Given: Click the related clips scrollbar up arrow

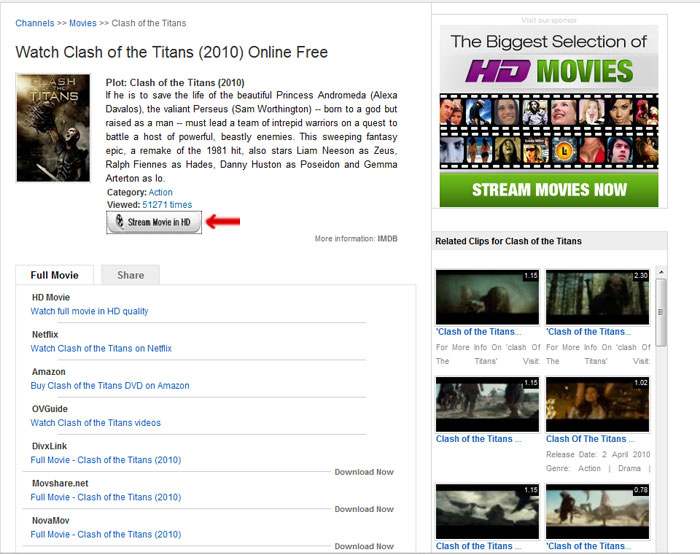Looking at the screenshot, I should 661,272.
